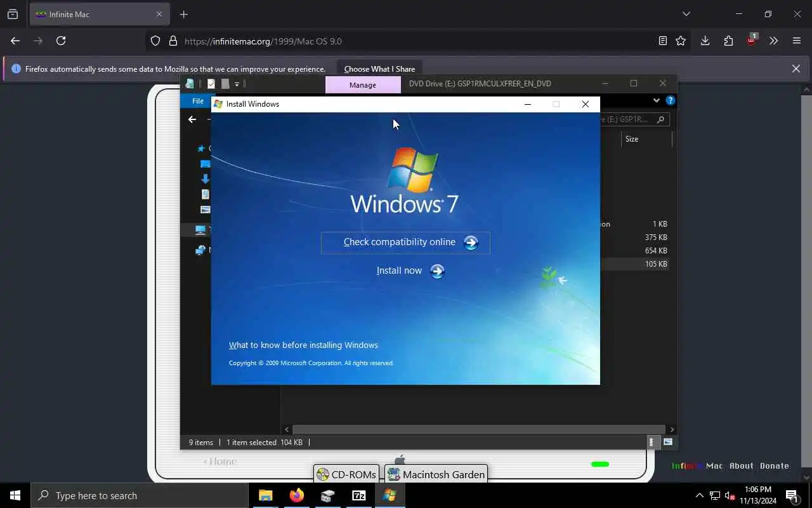The image size is (812, 508).
Task: Select the Manage tab in File Explorer
Action: click(x=363, y=85)
